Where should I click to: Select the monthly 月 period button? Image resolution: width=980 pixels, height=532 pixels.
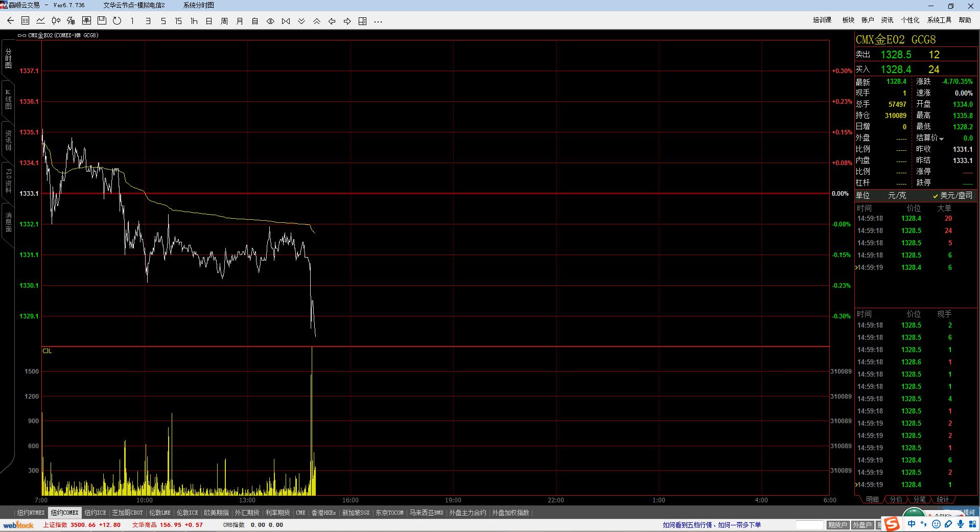click(x=240, y=21)
